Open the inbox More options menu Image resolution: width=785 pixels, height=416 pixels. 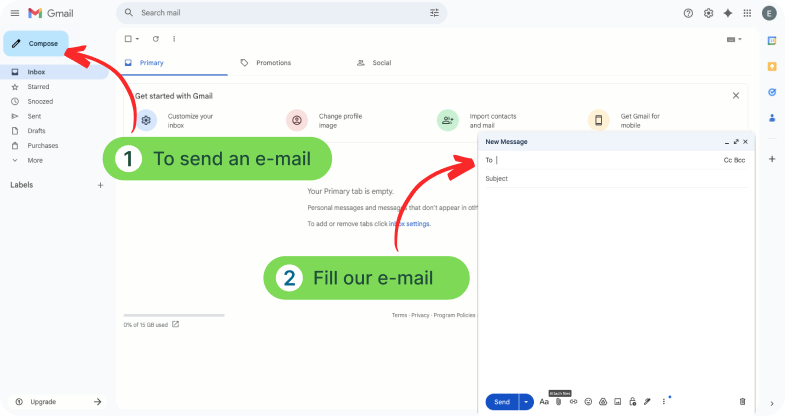(x=174, y=39)
